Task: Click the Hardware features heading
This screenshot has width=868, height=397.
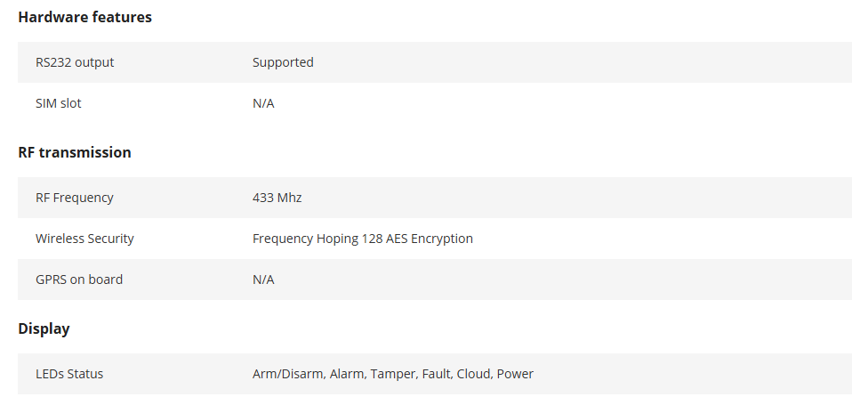Action: coord(84,17)
